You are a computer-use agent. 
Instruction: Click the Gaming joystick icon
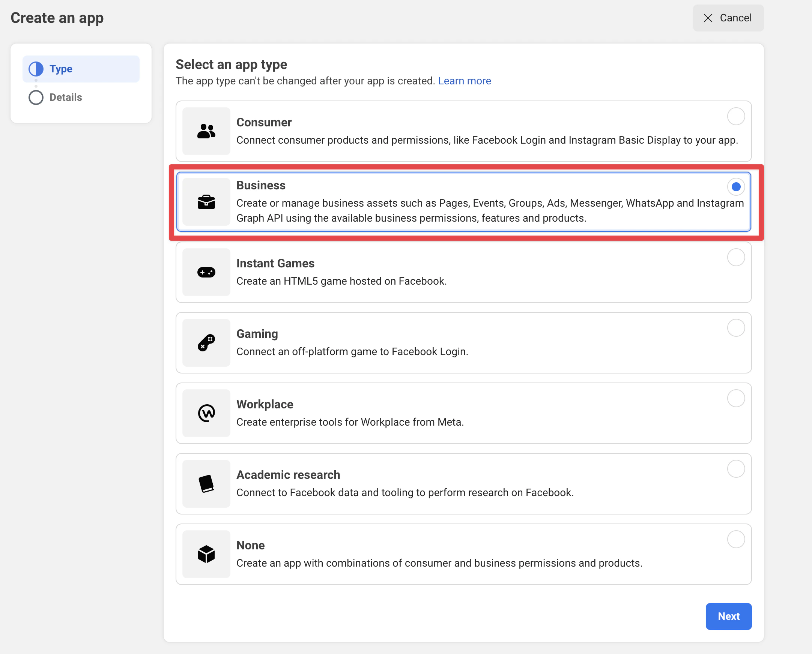(206, 342)
